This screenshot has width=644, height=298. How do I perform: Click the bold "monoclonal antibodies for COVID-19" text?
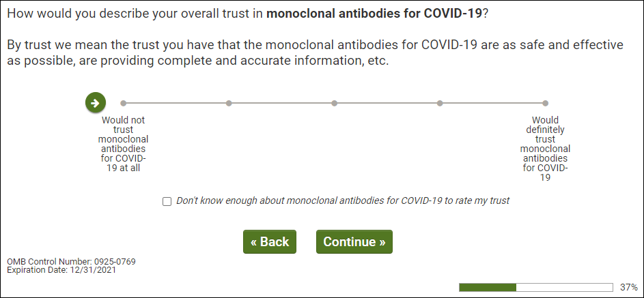tap(374, 14)
